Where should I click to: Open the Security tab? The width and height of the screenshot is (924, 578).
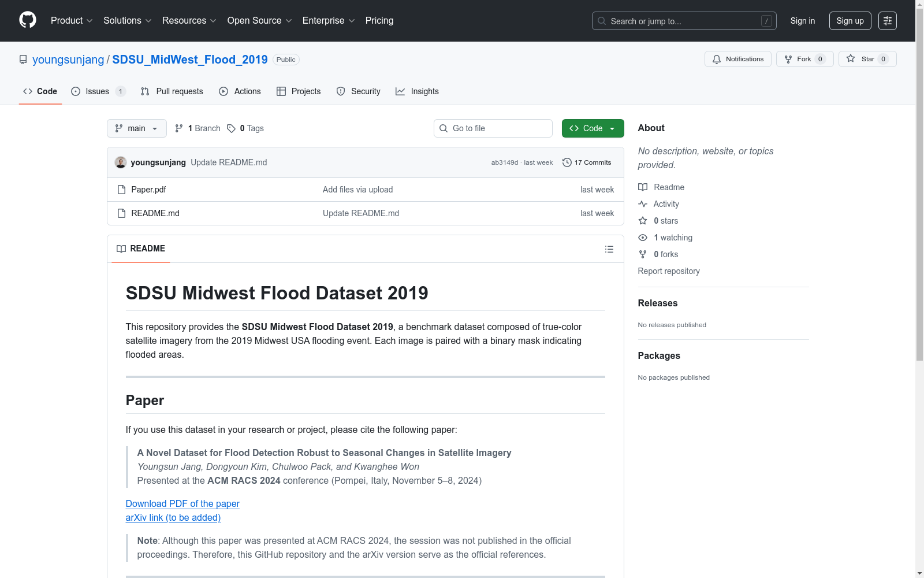click(x=359, y=91)
